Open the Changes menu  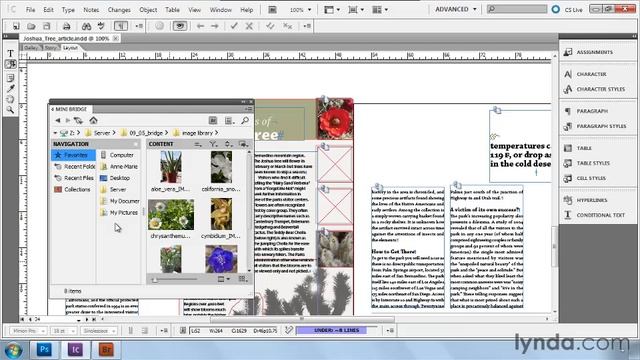[119, 10]
